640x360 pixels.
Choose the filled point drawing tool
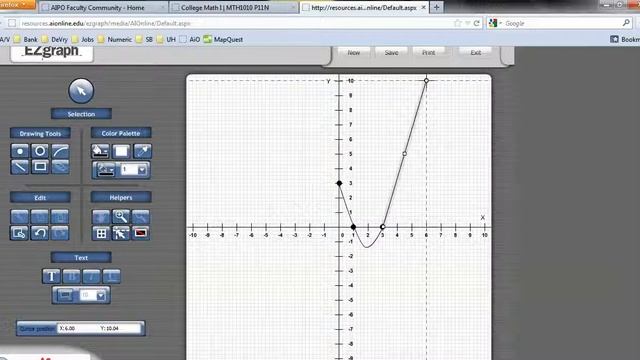tap(20, 151)
